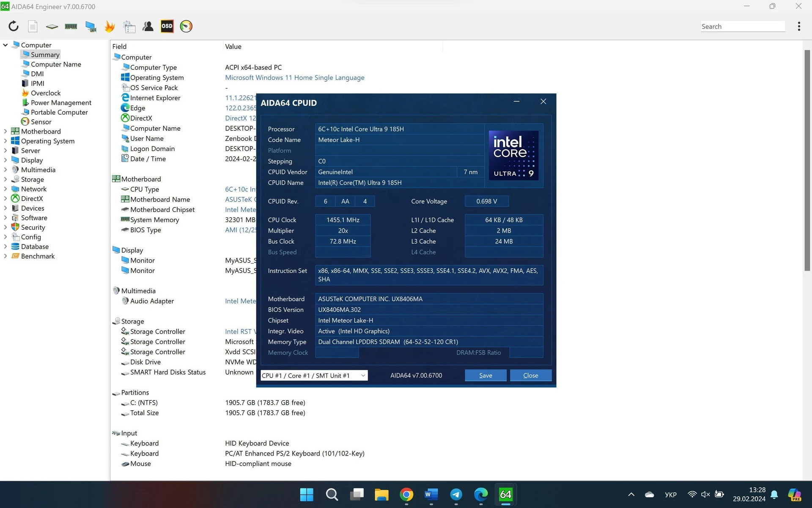Expand the Network tree node
Image resolution: width=812 pixels, height=508 pixels.
pyautogui.click(x=5, y=189)
